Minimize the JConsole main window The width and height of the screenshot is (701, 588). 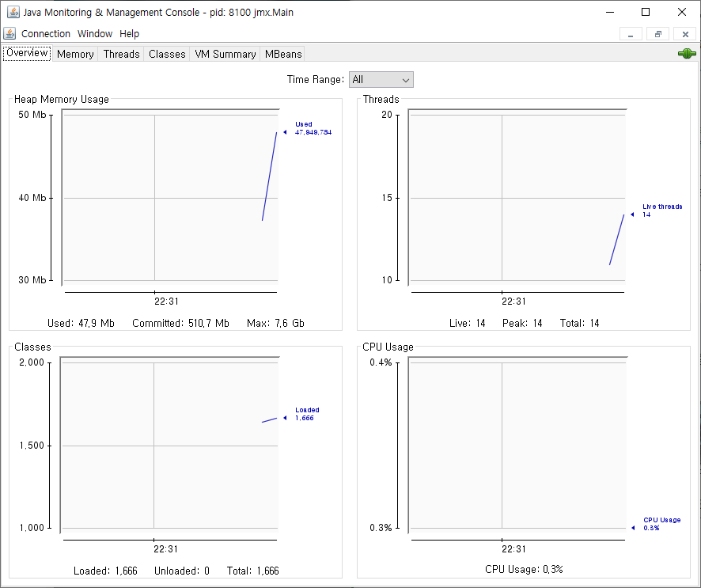(x=610, y=12)
